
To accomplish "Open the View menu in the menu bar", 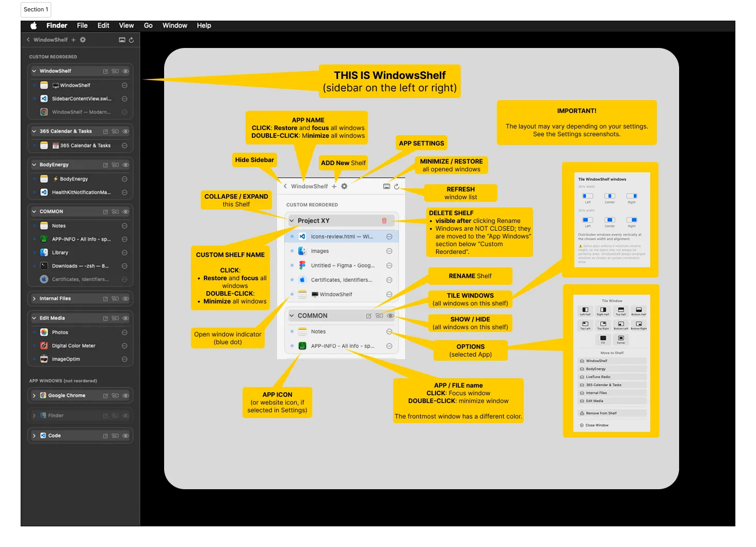I will point(126,25).
